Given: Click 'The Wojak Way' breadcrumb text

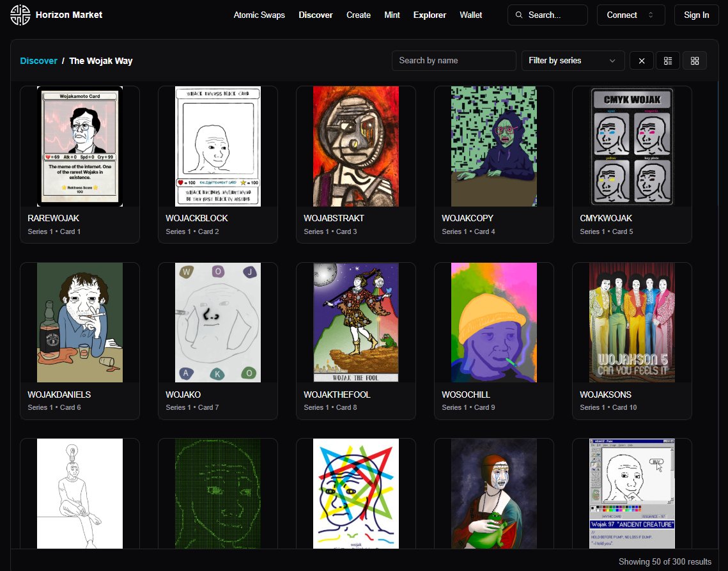Looking at the screenshot, I should [x=101, y=61].
